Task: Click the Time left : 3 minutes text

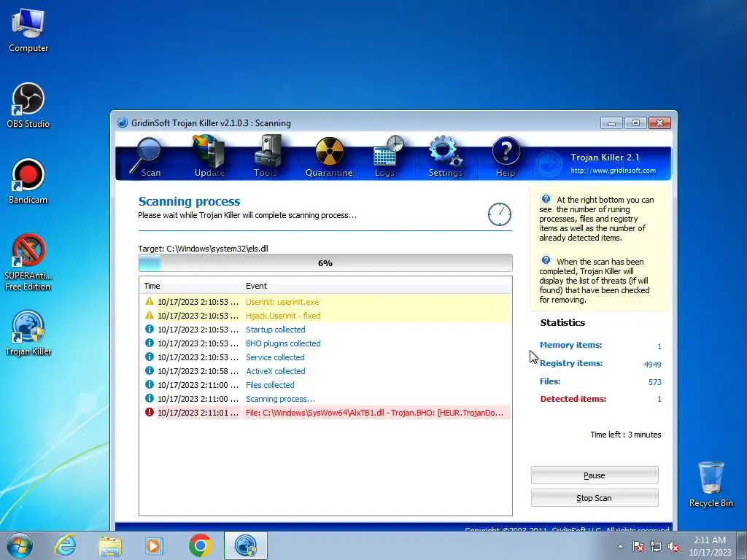Action: tap(625, 435)
